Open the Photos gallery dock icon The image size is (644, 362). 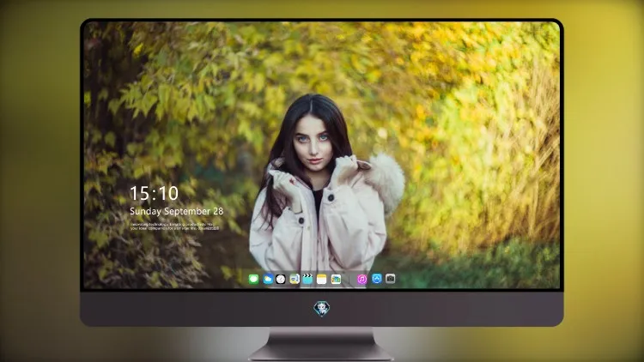[x=336, y=279]
